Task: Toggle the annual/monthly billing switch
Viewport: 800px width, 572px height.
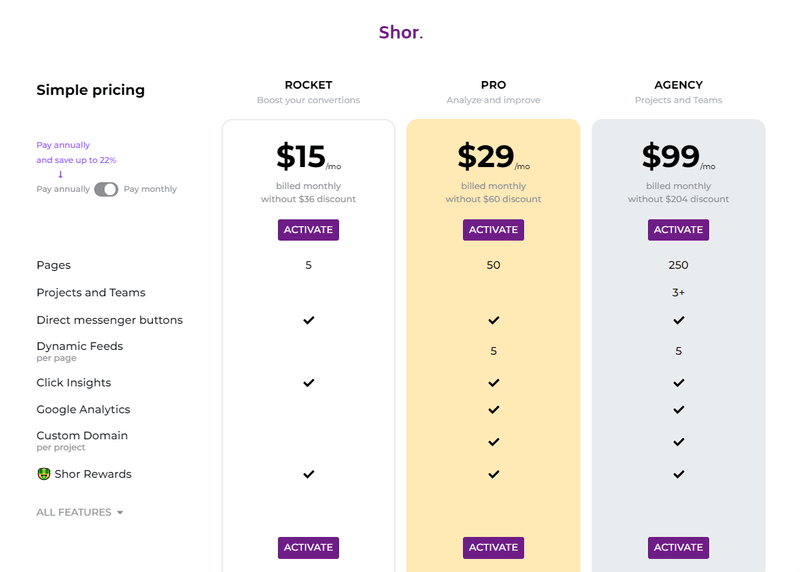Action: pos(106,189)
